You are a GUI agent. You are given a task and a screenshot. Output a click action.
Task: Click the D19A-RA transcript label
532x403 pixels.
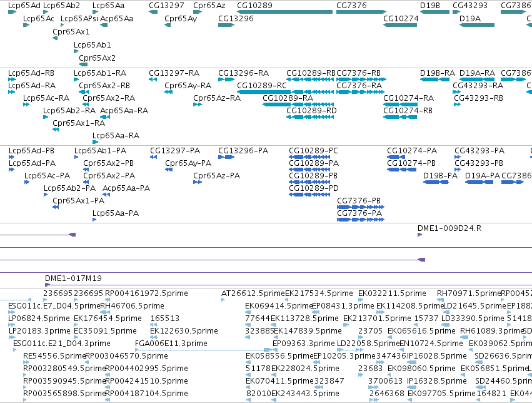[x=477, y=73]
